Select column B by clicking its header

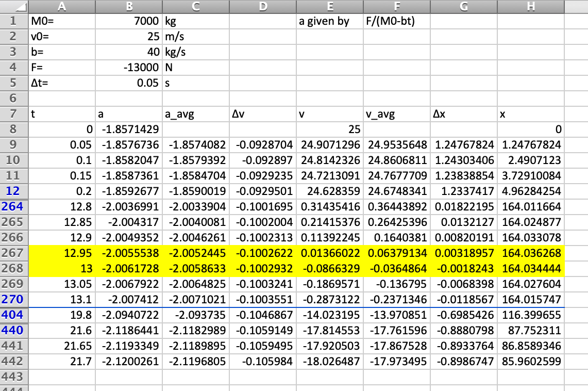(x=128, y=7)
